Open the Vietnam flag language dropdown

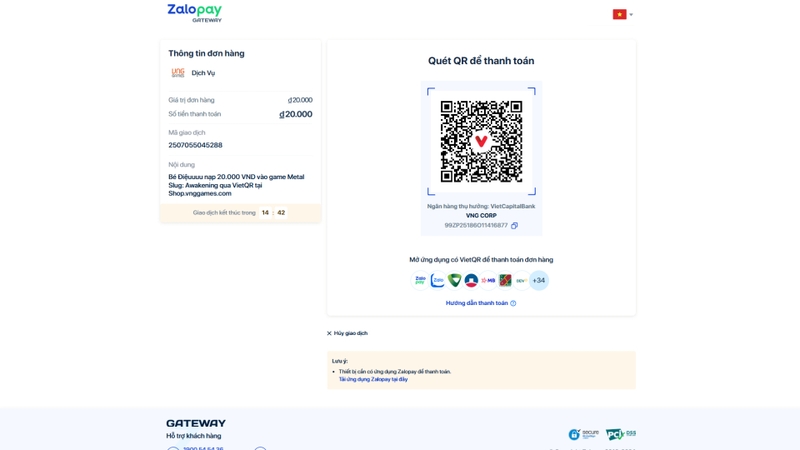click(622, 14)
